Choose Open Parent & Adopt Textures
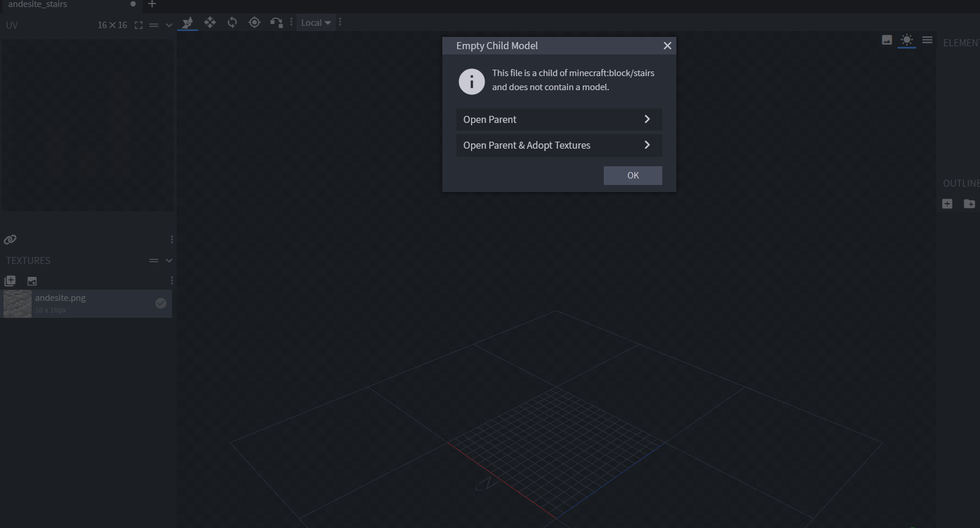 coord(559,145)
